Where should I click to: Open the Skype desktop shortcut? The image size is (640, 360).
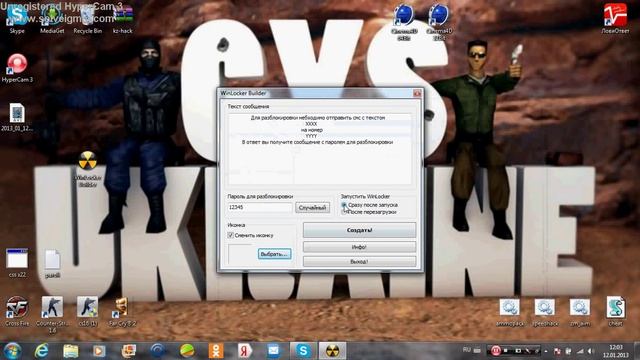pyautogui.click(x=17, y=19)
